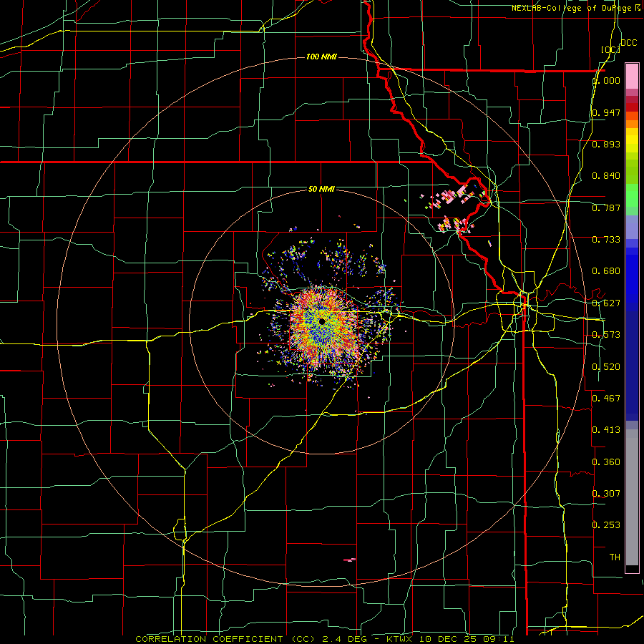Click the "100 NMI" range ring label

point(321,57)
